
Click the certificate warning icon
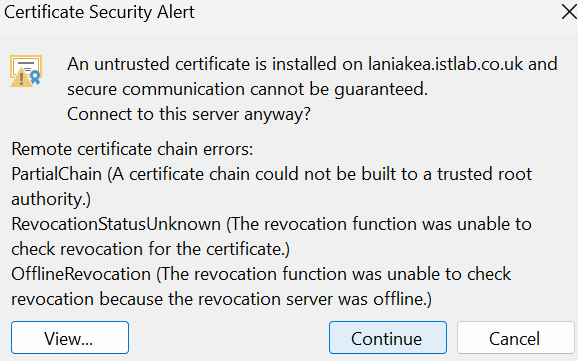[x=26, y=71]
